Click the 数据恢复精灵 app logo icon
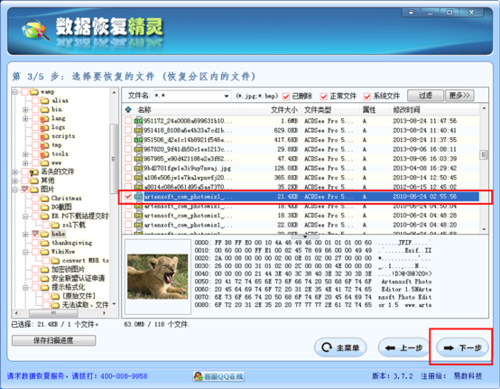 point(35,30)
